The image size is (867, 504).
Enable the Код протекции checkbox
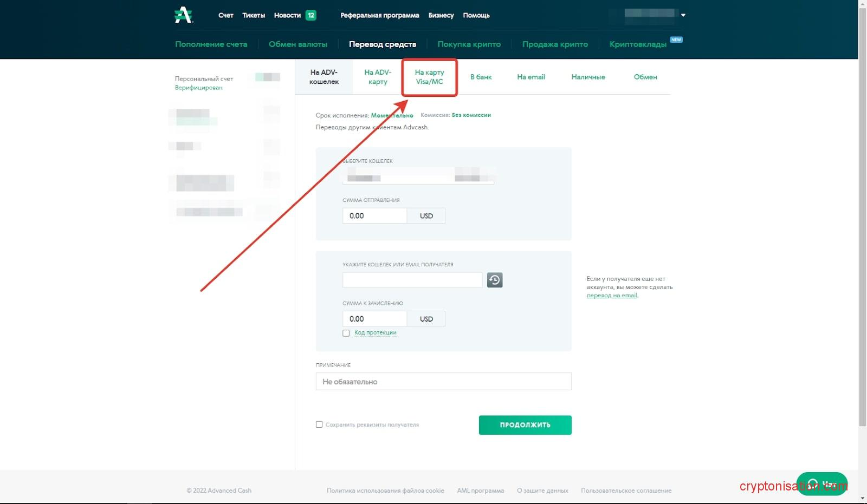(x=346, y=333)
